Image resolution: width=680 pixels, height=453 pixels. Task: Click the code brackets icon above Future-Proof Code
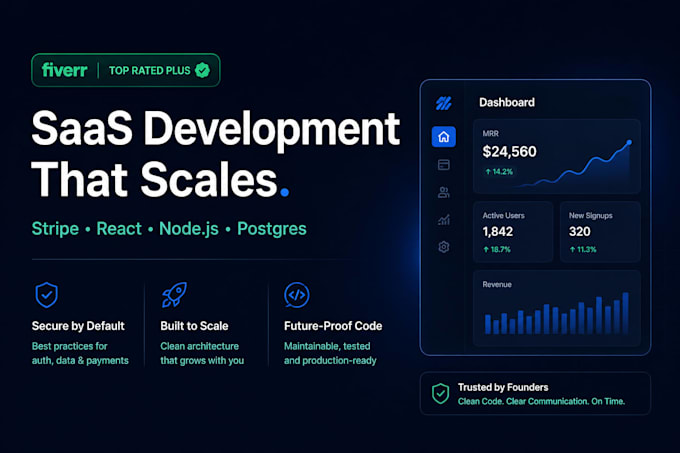[x=297, y=295]
